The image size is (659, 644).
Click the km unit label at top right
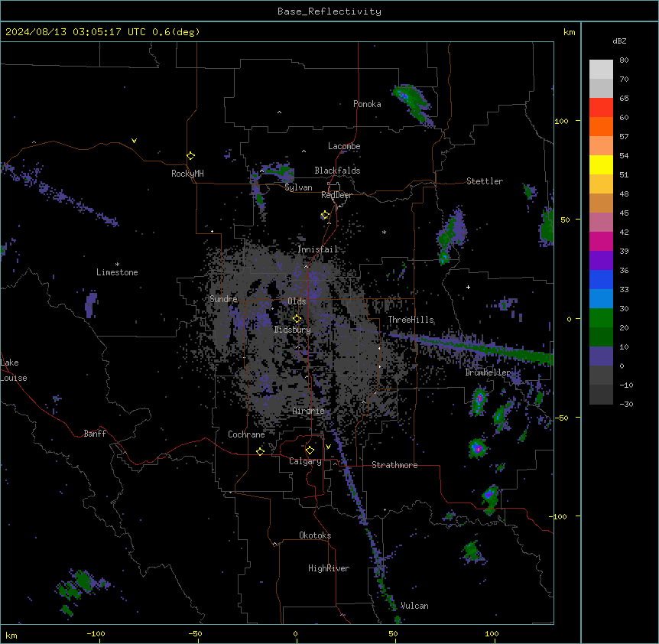pyautogui.click(x=569, y=32)
